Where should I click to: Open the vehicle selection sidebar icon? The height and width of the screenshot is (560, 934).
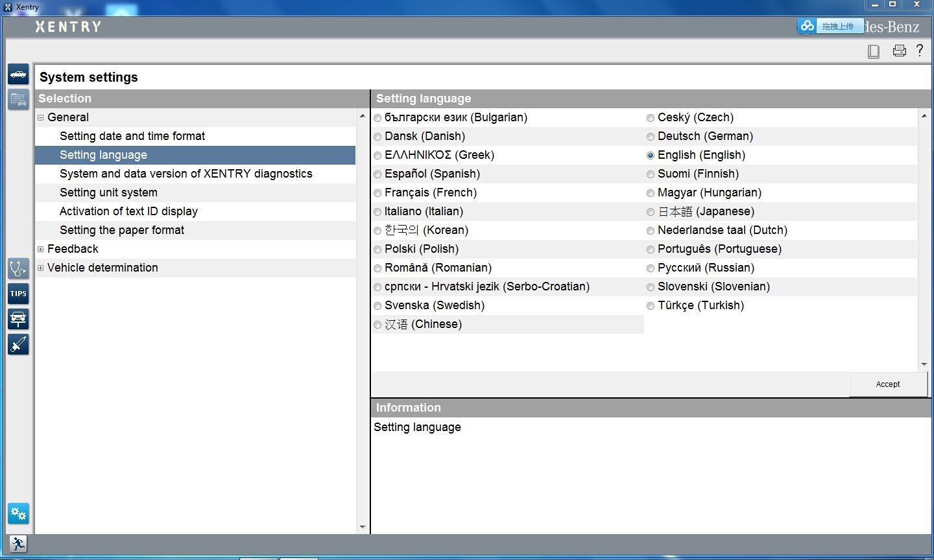18,74
